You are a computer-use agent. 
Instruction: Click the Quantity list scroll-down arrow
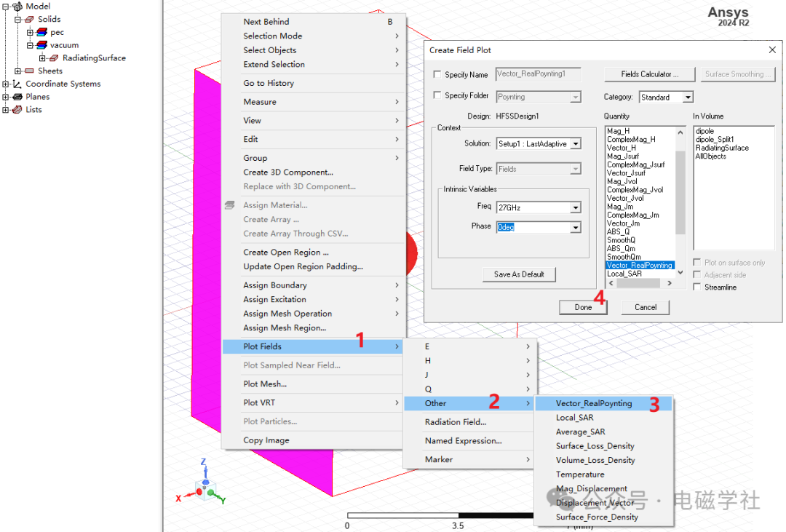680,273
